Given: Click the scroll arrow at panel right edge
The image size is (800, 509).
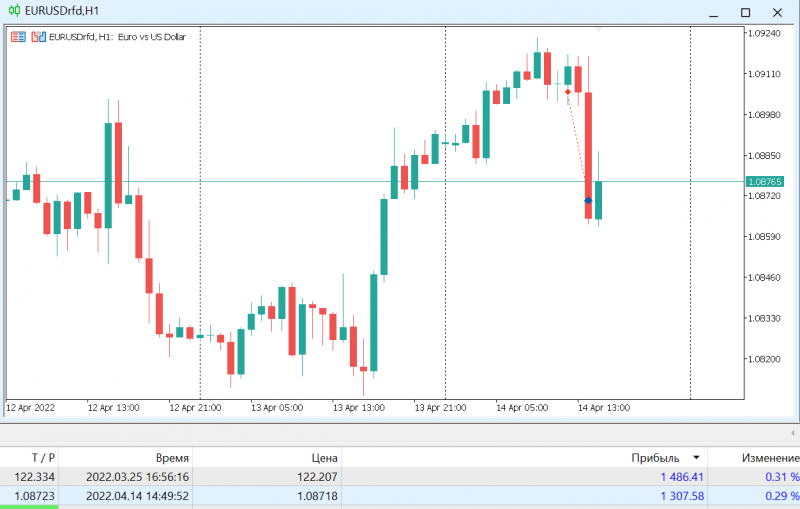Looking at the screenshot, I should tap(793, 433).
